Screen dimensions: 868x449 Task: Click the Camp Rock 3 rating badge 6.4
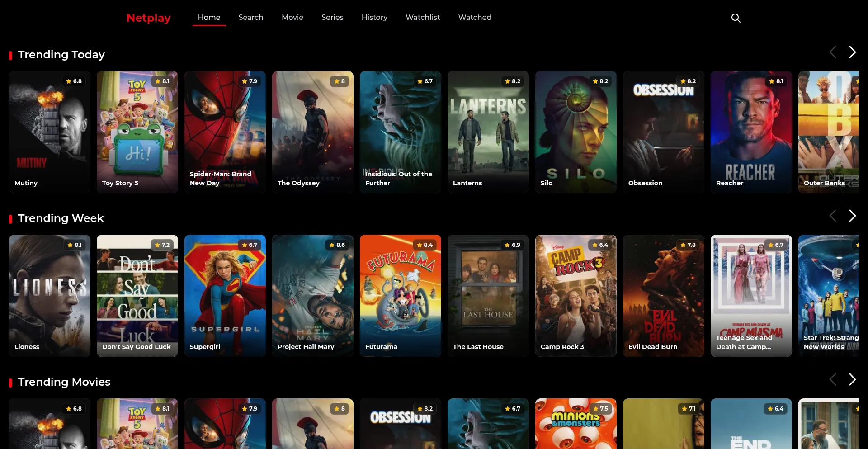coord(600,245)
